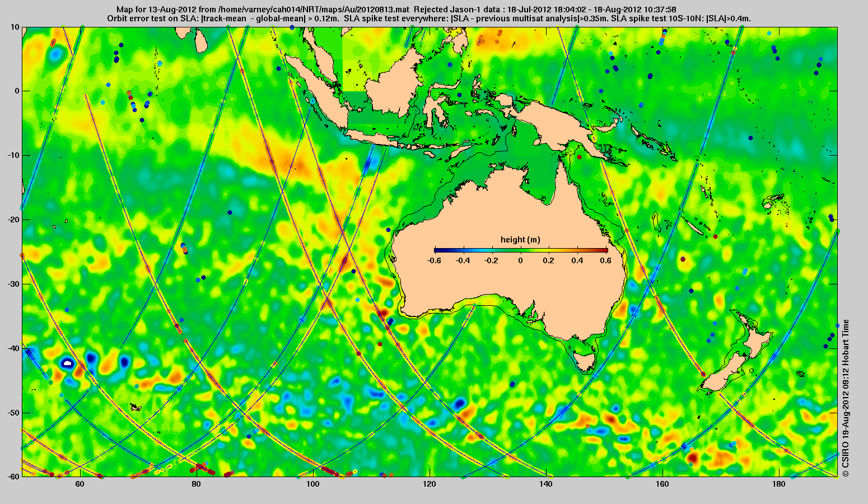Click the latitude axis label -50

click(x=13, y=413)
